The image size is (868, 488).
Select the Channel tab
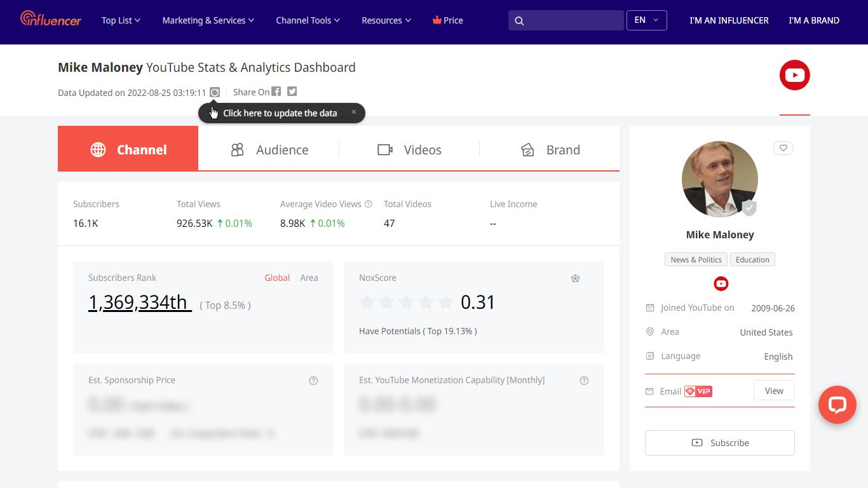[128, 149]
